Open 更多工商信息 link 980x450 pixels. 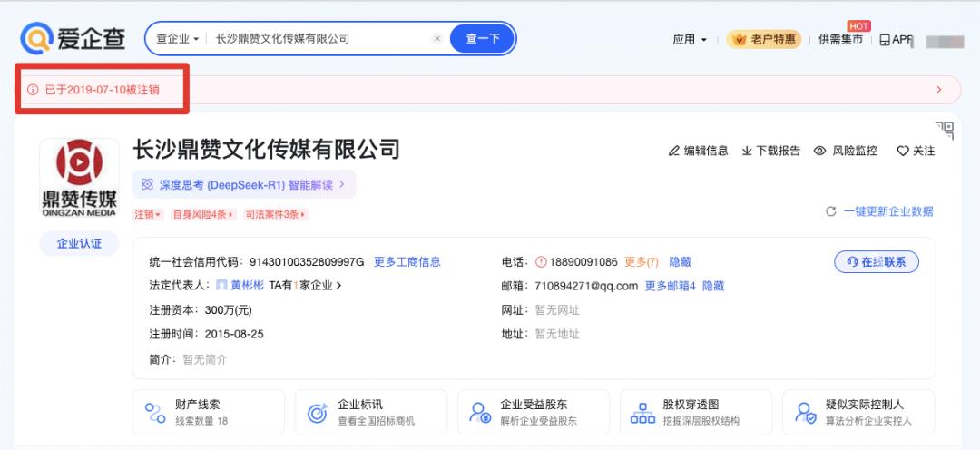(x=407, y=262)
